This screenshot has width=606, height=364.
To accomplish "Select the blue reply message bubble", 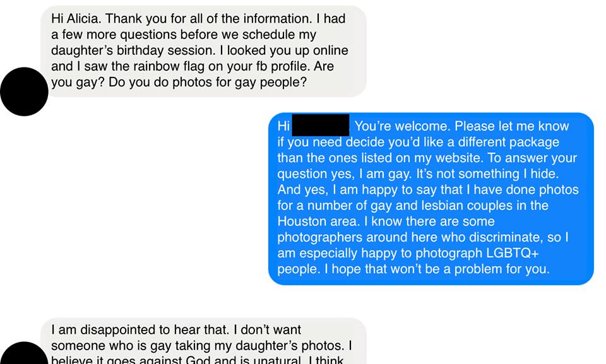I will click(x=431, y=199).
